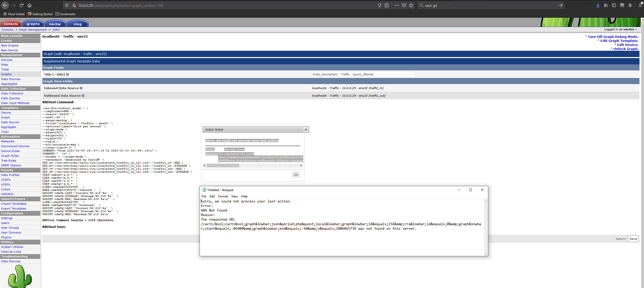Switch to the nectar tab

point(55,24)
